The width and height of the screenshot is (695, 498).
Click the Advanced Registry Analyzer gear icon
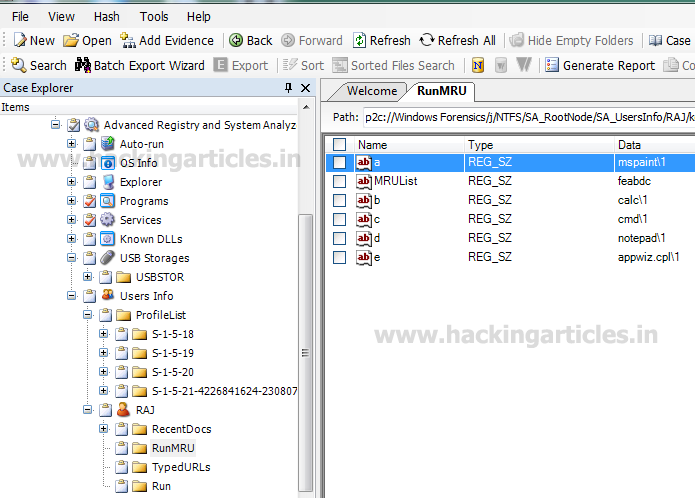pyautogui.click(x=92, y=124)
